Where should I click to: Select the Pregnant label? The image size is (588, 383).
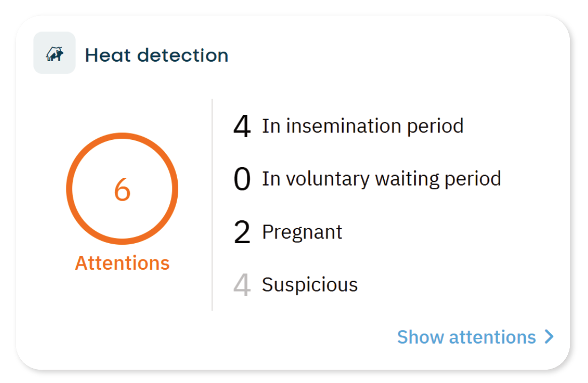point(302,232)
